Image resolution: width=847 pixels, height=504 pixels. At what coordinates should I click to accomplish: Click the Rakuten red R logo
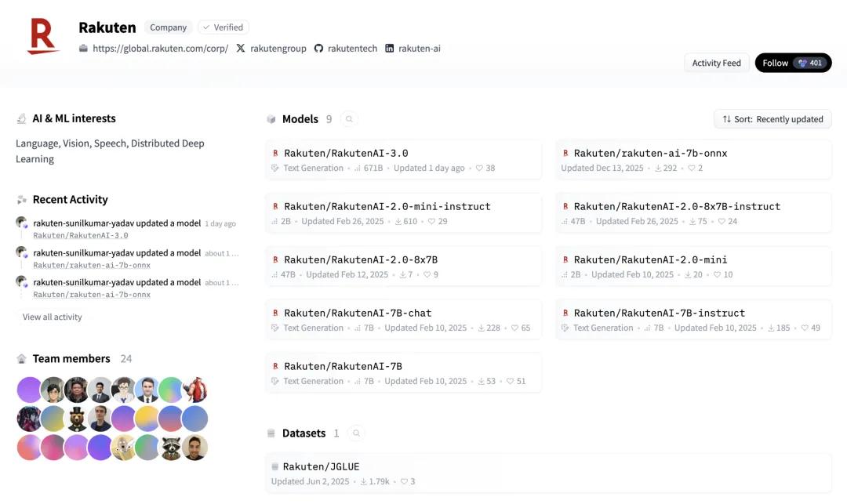click(x=42, y=36)
